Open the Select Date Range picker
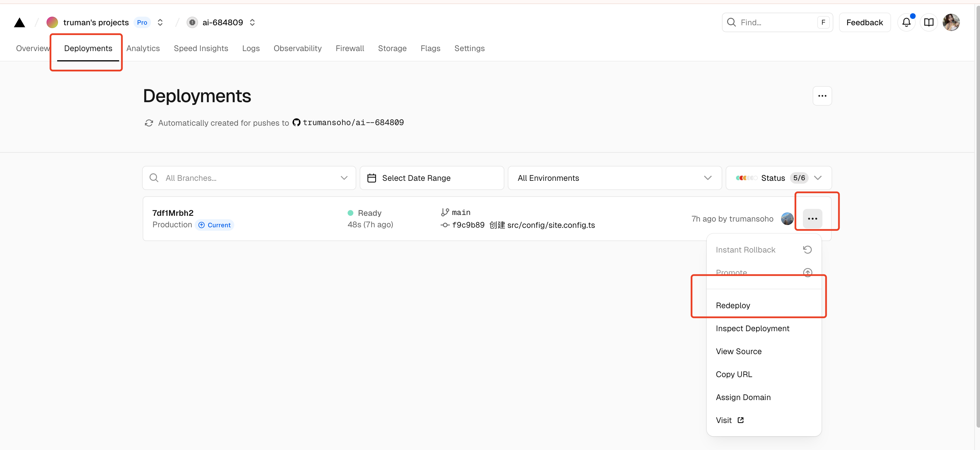This screenshot has height=450, width=980. (x=432, y=178)
